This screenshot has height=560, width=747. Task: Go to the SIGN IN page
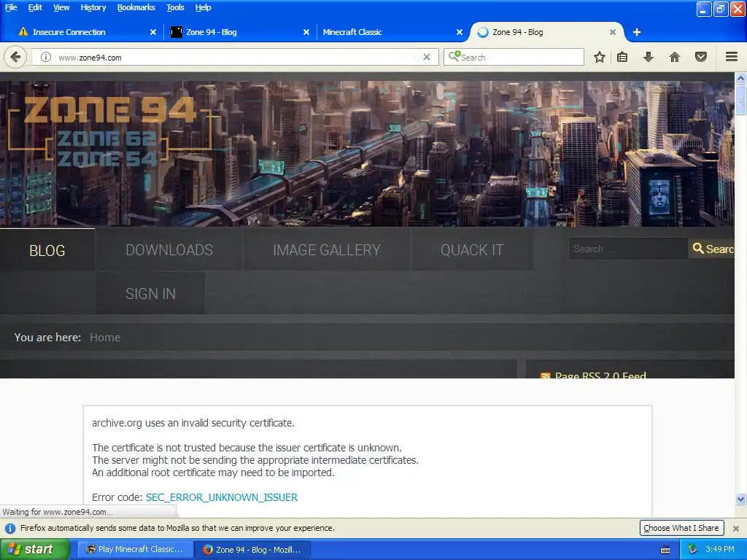(150, 293)
